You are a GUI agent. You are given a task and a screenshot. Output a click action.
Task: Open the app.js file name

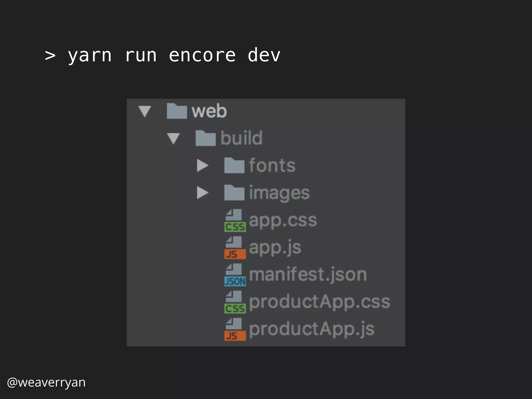275,248
